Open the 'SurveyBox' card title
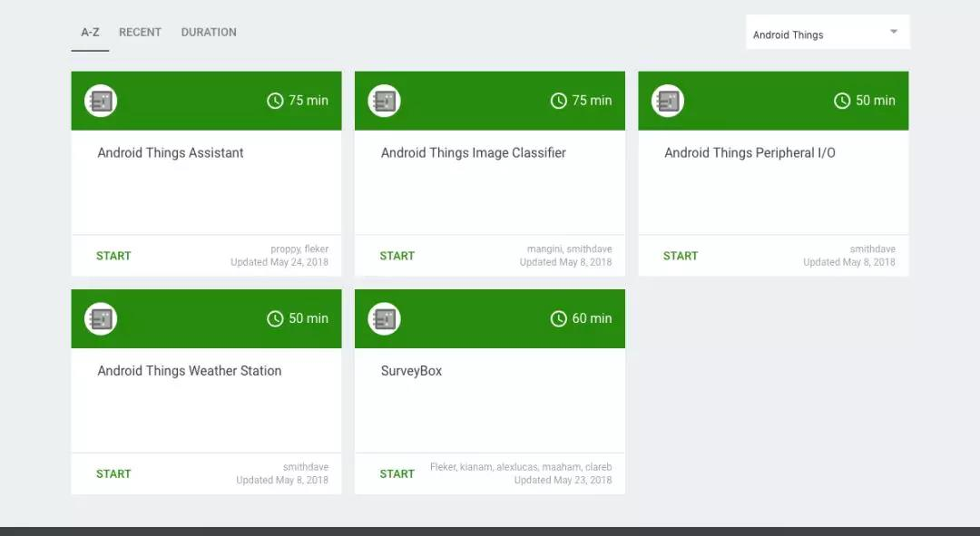The image size is (980, 536). [411, 371]
